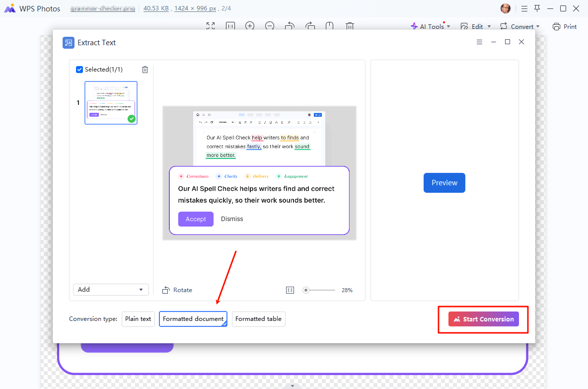Click the 1:1 fit icon near zoom slider

[x=290, y=290]
